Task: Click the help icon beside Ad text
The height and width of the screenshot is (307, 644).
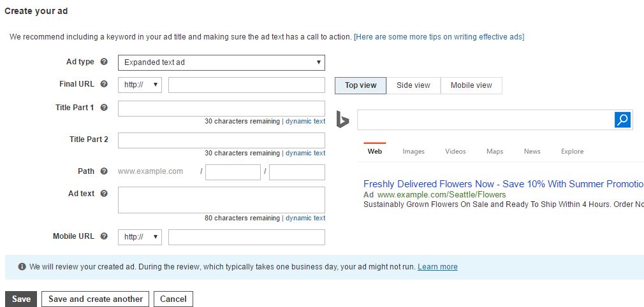Action: (104, 194)
